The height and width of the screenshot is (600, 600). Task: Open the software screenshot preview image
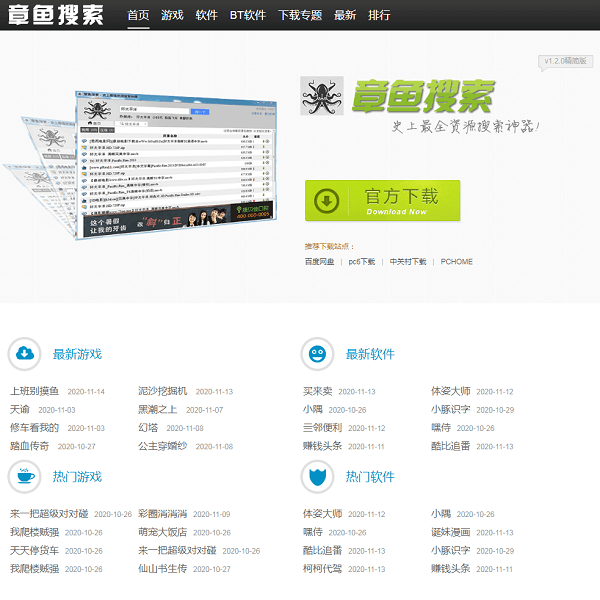pyautogui.click(x=141, y=165)
